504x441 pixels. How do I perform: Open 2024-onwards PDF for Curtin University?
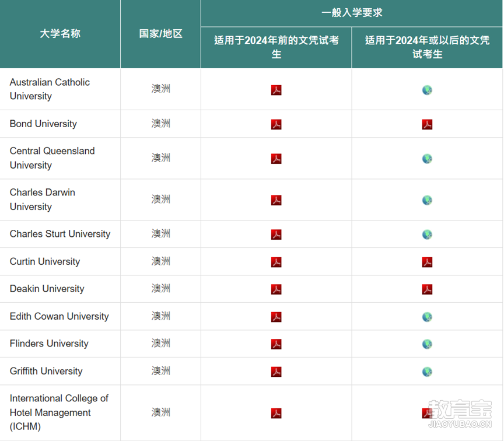(x=427, y=262)
